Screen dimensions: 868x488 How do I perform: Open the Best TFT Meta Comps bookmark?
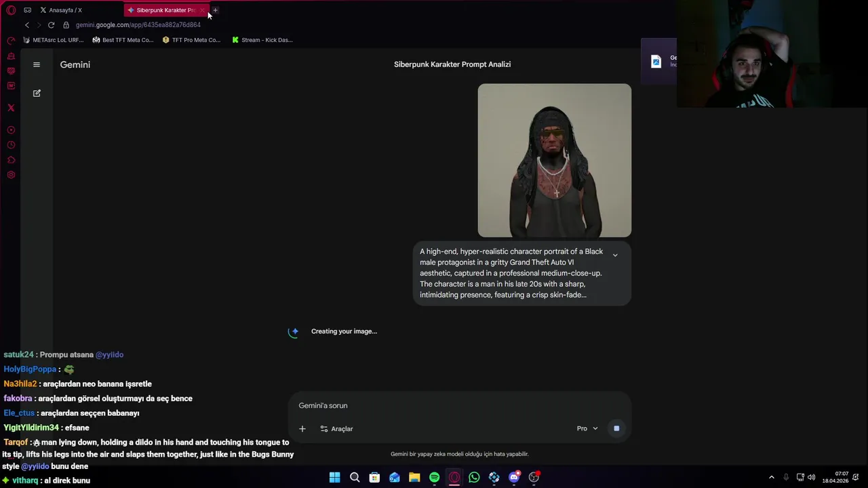click(123, 40)
